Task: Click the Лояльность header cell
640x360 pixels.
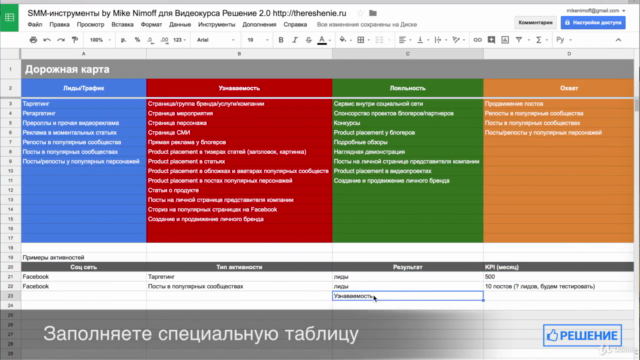Action: coord(408,88)
